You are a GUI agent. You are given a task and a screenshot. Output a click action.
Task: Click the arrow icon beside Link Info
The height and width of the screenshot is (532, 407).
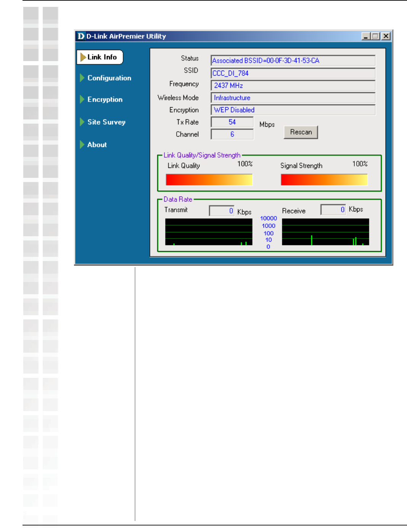click(83, 57)
